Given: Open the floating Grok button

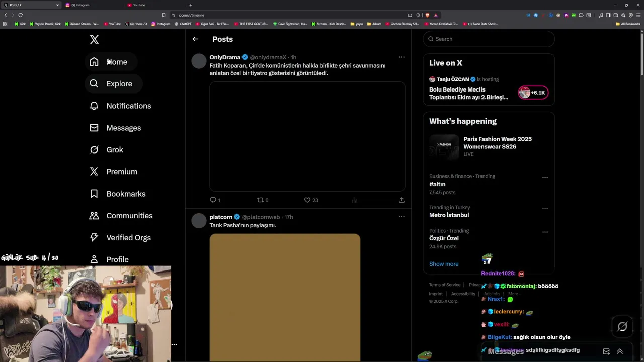Looking at the screenshot, I should coord(622,327).
